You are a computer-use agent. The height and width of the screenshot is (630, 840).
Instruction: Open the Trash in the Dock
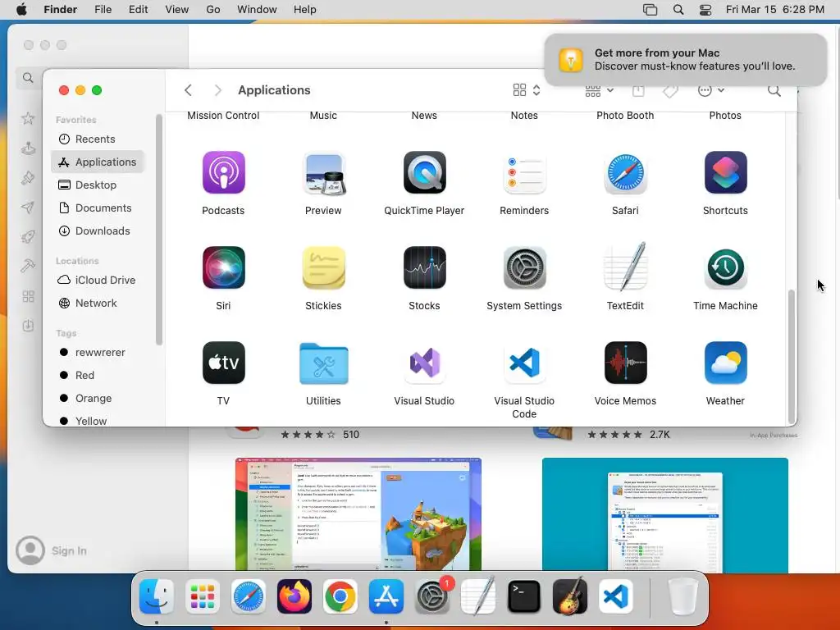683,596
